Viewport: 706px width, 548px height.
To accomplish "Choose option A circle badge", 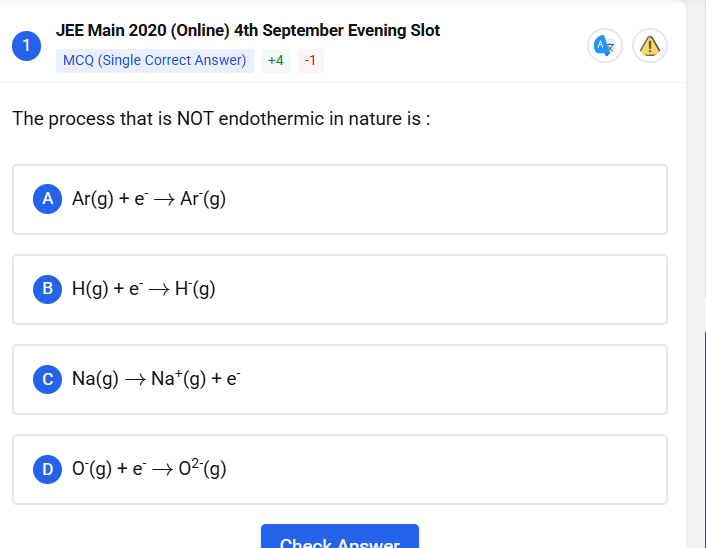I will (47, 199).
